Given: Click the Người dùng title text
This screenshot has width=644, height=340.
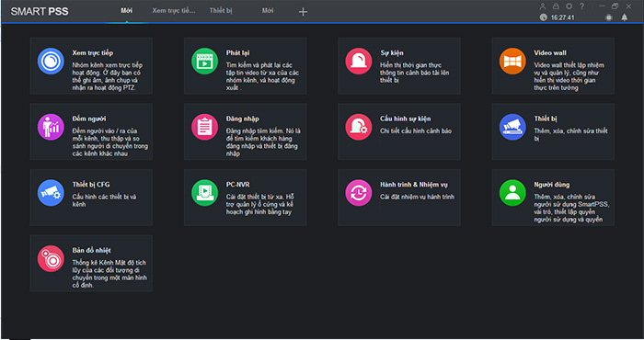Looking at the screenshot, I should (552, 185).
